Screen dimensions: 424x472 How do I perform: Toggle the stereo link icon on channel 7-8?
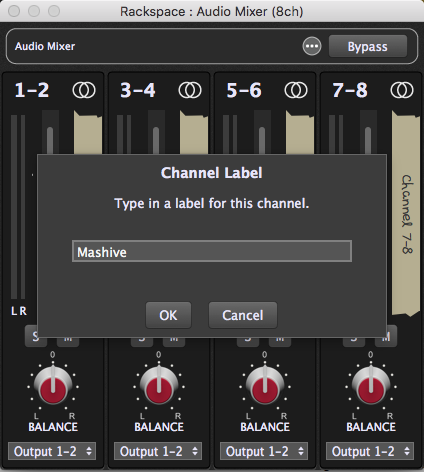pos(402,90)
